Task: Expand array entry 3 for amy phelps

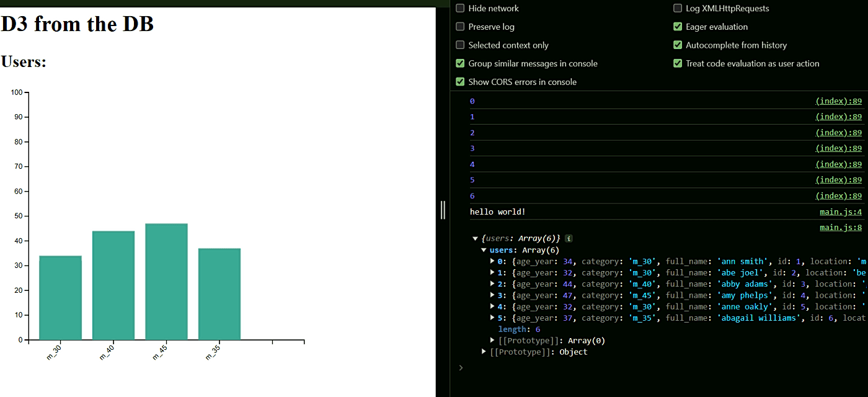Action: [493, 295]
